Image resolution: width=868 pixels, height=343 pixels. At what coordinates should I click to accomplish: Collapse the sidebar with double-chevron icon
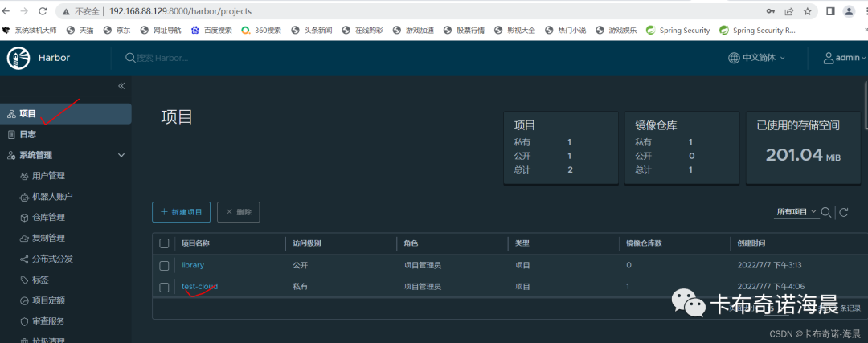[121, 86]
